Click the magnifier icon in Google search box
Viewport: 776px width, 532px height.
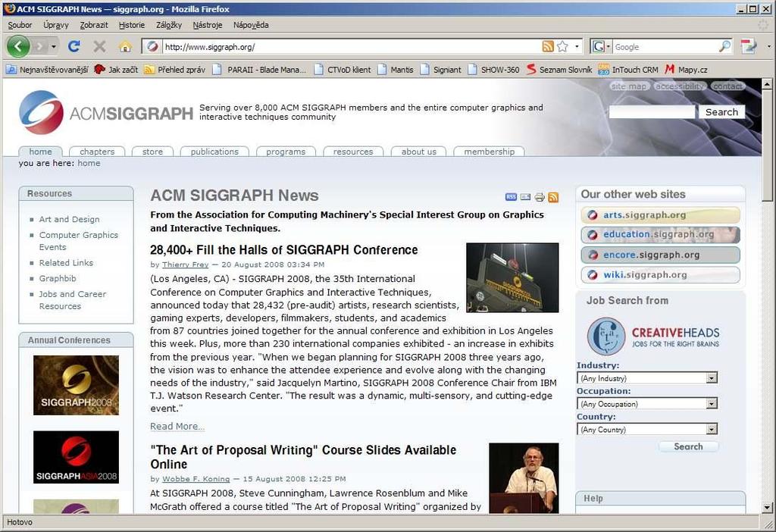pyautogui.click(x=724, y=46)
